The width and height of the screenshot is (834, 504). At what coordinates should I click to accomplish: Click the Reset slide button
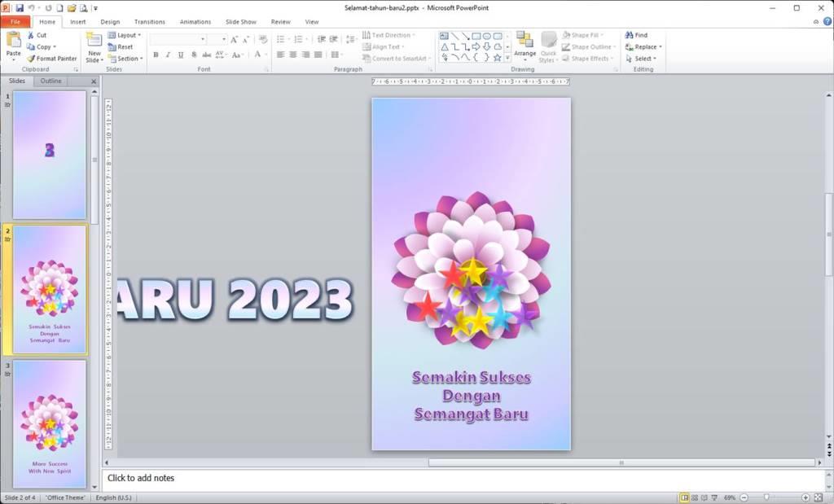click(x=121, y=47)
